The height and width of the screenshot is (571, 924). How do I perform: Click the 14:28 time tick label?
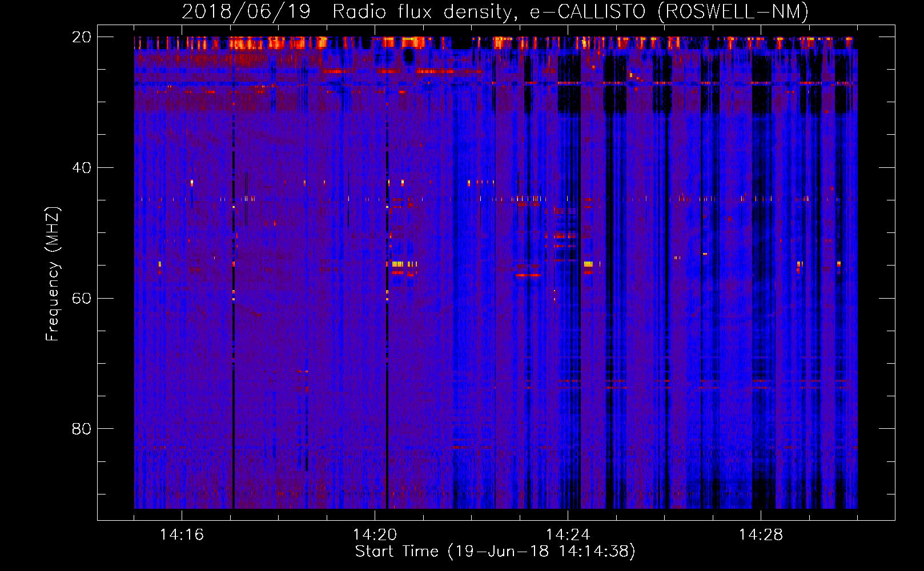pyautogui.click(x=761, y=535)
